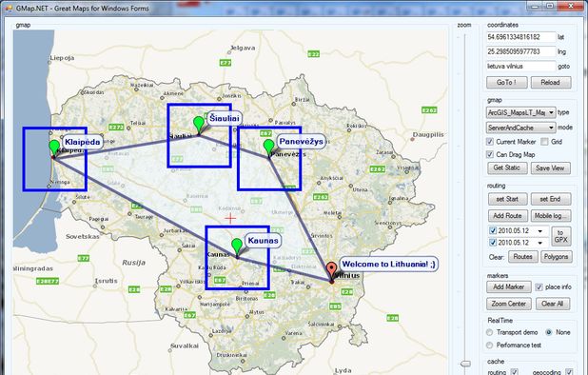Click the green Kaunas map marker pin
Viewport: 588px width, 375px height.
[x=237, y=247]
